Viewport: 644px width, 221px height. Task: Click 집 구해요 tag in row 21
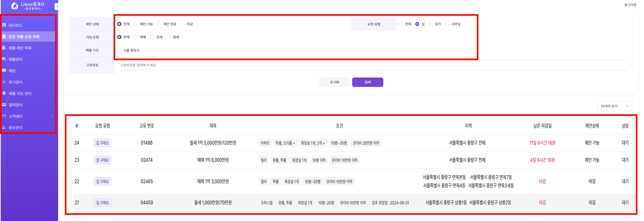[x=103, y=203]
